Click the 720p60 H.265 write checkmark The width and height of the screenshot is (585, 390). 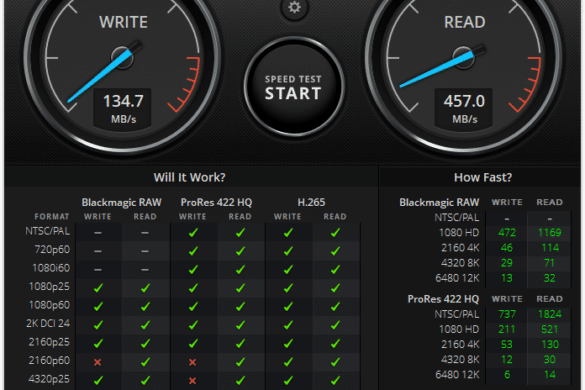pyautogui.click(x=288, y=251)
